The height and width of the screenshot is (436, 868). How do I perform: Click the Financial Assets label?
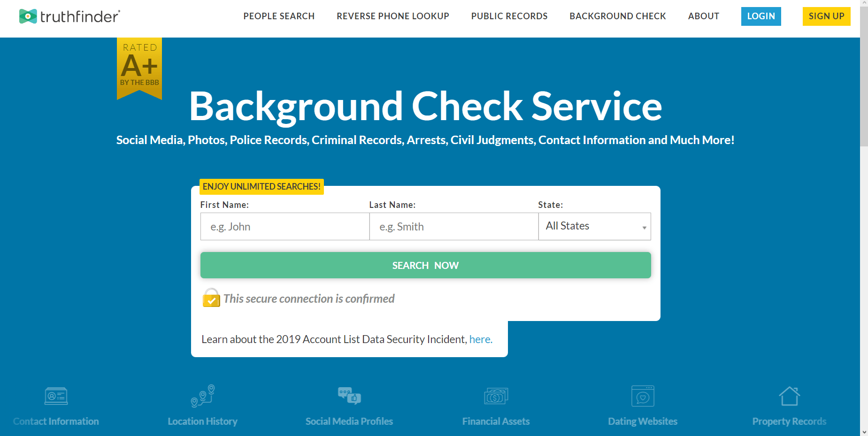tap(496, 421)
